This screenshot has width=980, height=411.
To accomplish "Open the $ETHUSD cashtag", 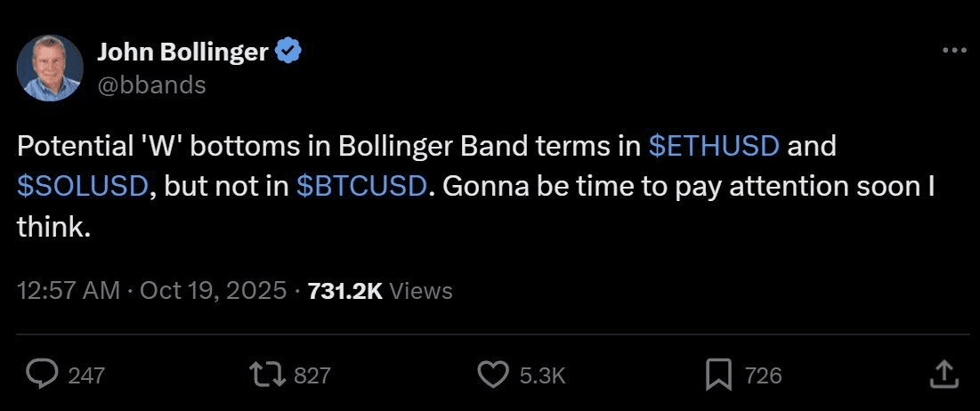I will (715, 146).
